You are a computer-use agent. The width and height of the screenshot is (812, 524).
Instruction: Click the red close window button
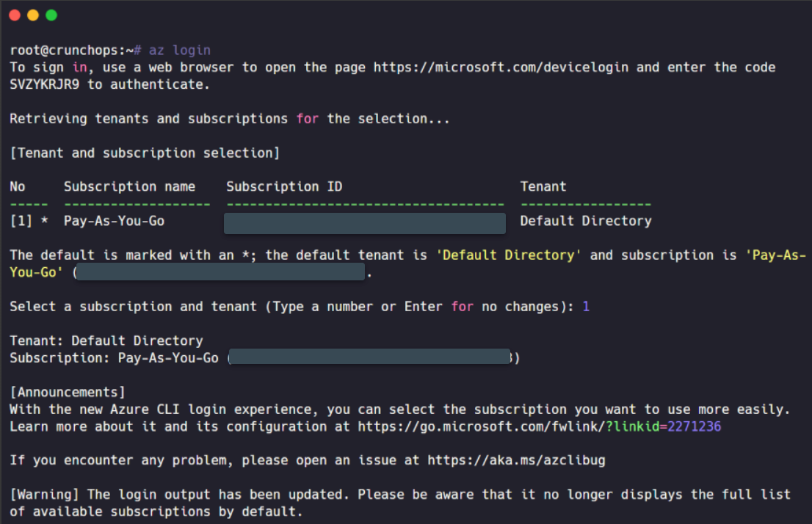tap(15, 15)
